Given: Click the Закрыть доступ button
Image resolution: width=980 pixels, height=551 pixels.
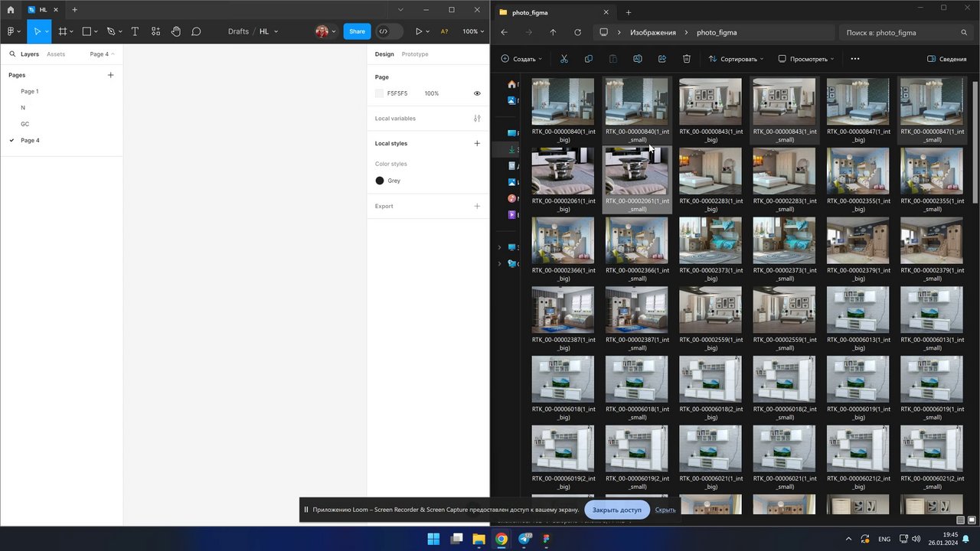Looking at the screenshot, I should [616, 510].
